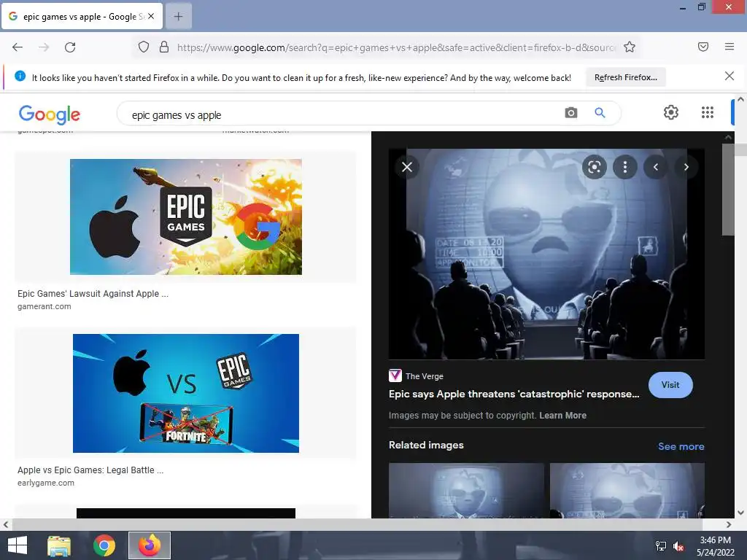The height and width of the screenshot is (560, 747).
Task: Open the Windows Start menu
Action: pyautogui.click(x=18, y=545)
